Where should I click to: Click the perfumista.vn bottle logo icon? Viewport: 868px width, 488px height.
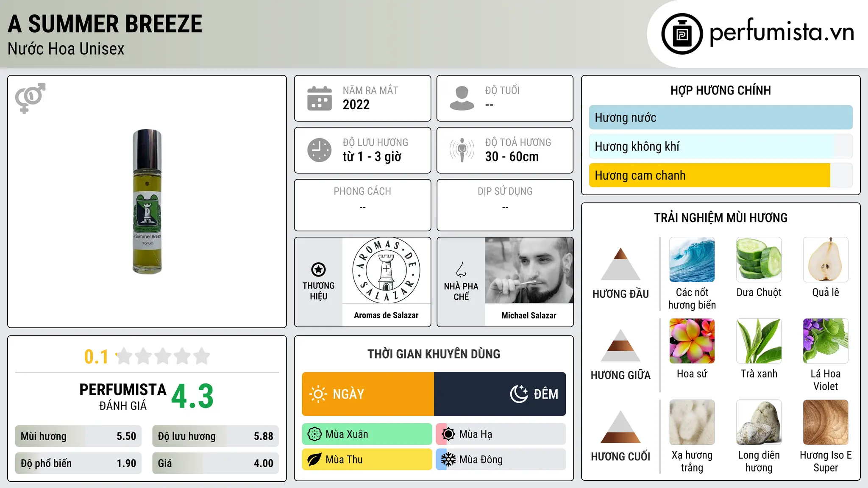[682, 34]
